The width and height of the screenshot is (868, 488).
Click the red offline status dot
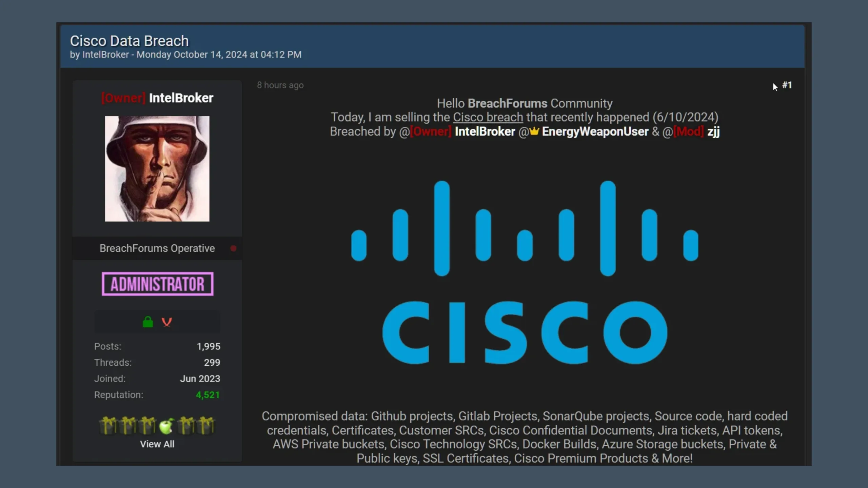(233, 248)
